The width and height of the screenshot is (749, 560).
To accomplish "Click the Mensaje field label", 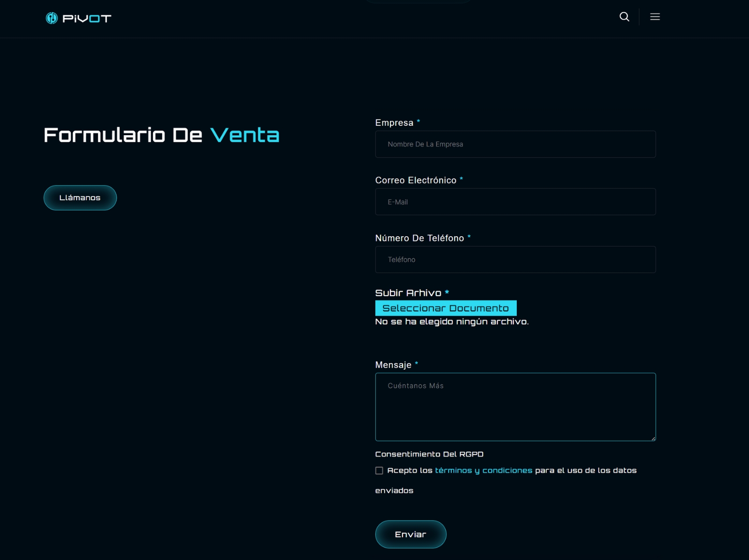I will click(393, 365).
